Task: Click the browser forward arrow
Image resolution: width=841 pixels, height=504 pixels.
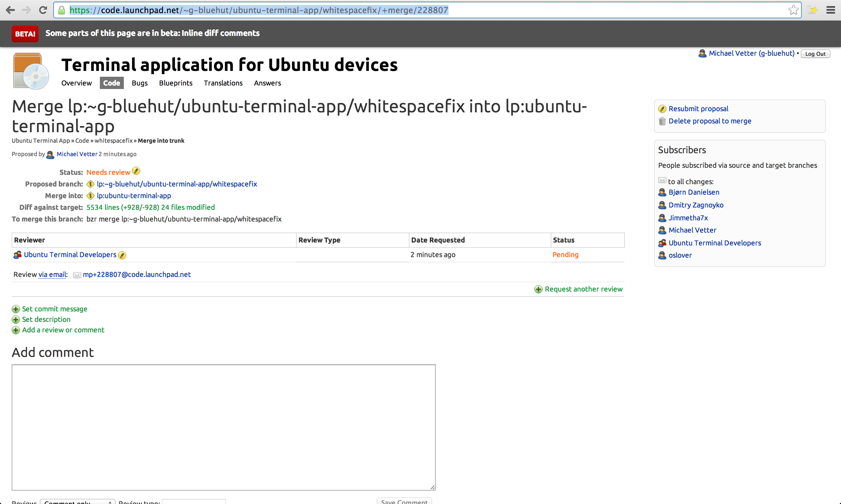Action: (x=26, y=10)
